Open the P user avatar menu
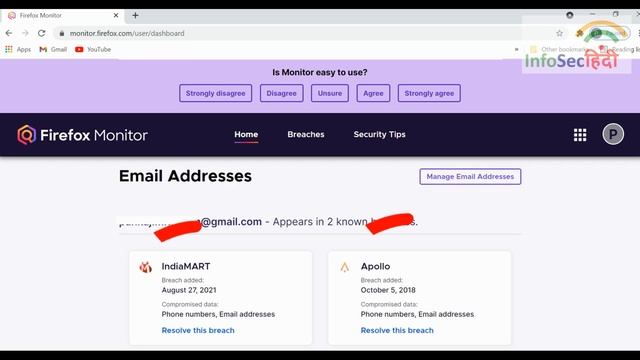This screenshot has width=640, height=360. 613,134
